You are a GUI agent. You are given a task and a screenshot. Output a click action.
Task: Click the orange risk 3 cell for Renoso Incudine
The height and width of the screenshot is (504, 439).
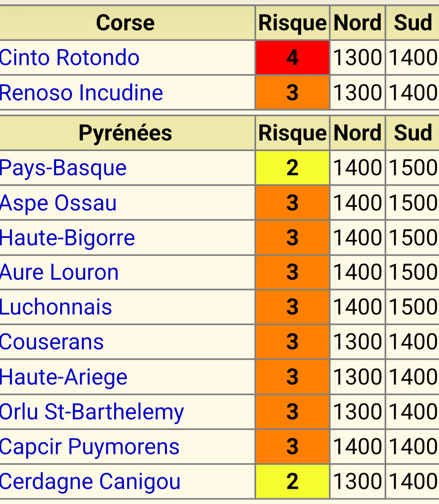tap(292, 93)
